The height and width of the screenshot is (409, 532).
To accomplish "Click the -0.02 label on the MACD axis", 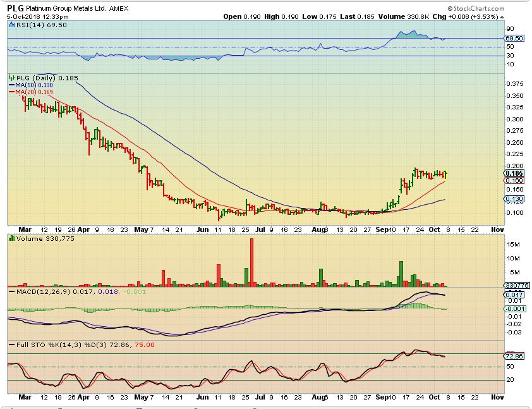I will point(514,324).
